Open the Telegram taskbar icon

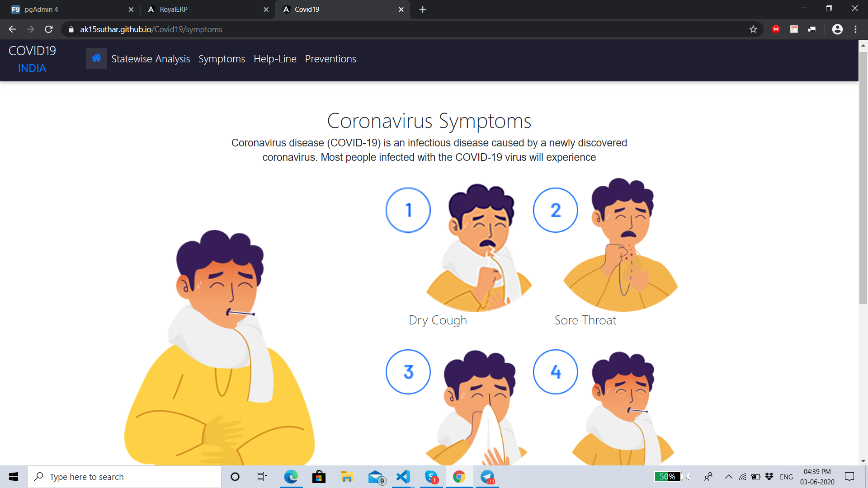(487, 477)
